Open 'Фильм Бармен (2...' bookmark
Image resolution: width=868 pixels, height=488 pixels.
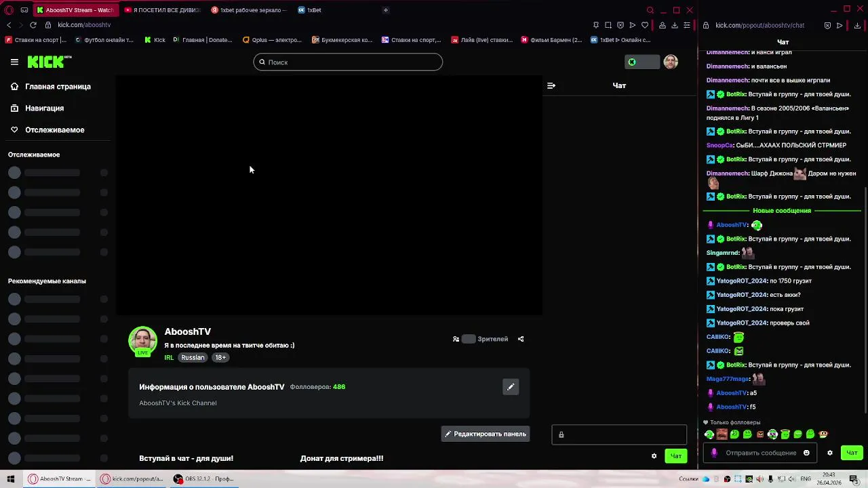pyautogui.click(x=551, y=40)
